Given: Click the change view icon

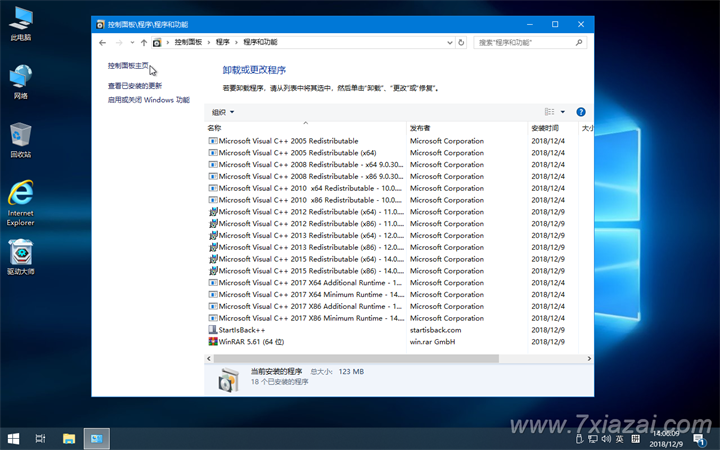Looking at the screenshot, I should tap(549, 112).
